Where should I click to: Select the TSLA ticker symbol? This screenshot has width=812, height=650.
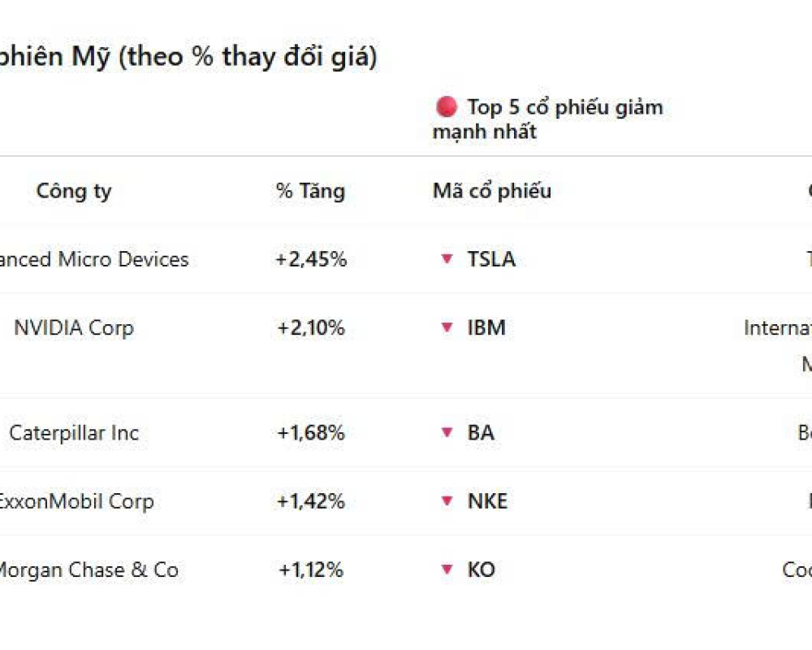click(x=491, y=259)
